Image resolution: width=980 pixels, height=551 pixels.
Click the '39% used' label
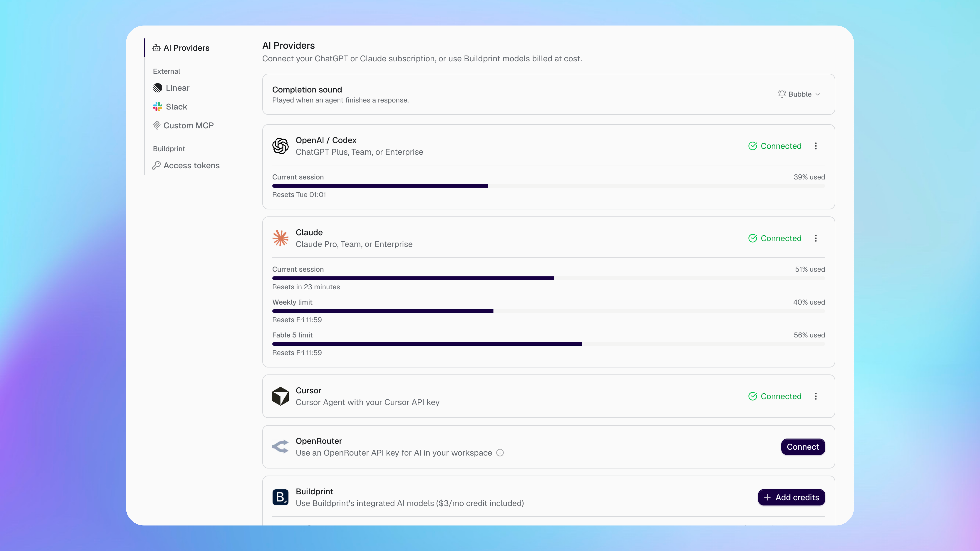pos(809,177)
